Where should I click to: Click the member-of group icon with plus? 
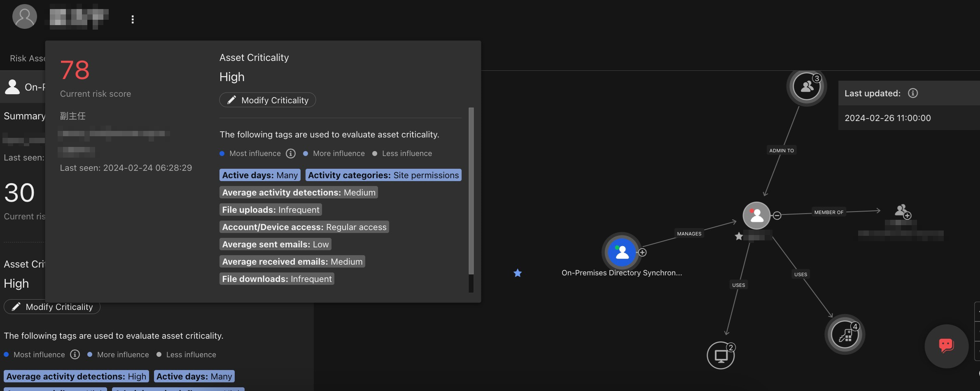click(x=903, y=212)
